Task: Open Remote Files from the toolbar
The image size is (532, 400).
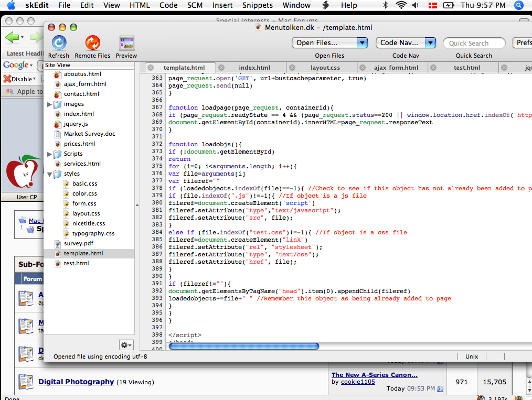Action: click(x=92, y=43)
